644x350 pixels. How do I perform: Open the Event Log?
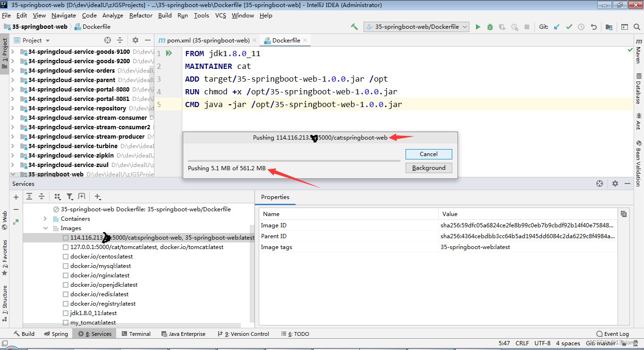[612, 334]
